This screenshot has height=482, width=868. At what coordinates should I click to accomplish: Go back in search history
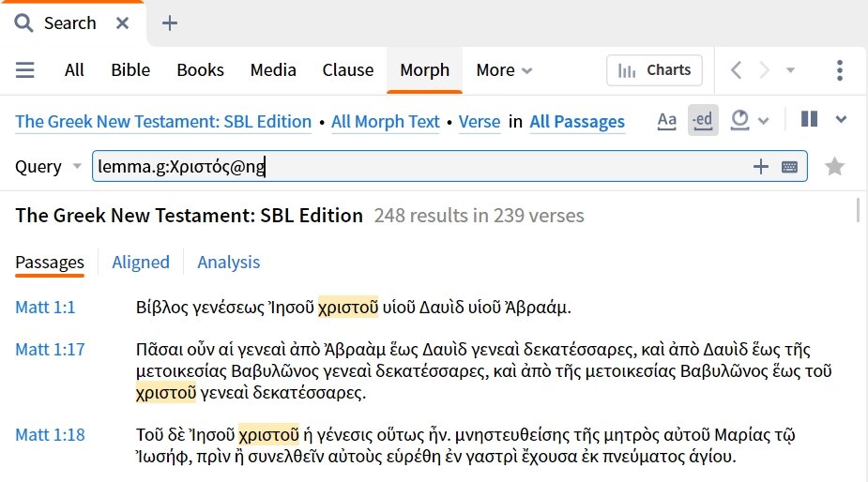coord(737,70)
